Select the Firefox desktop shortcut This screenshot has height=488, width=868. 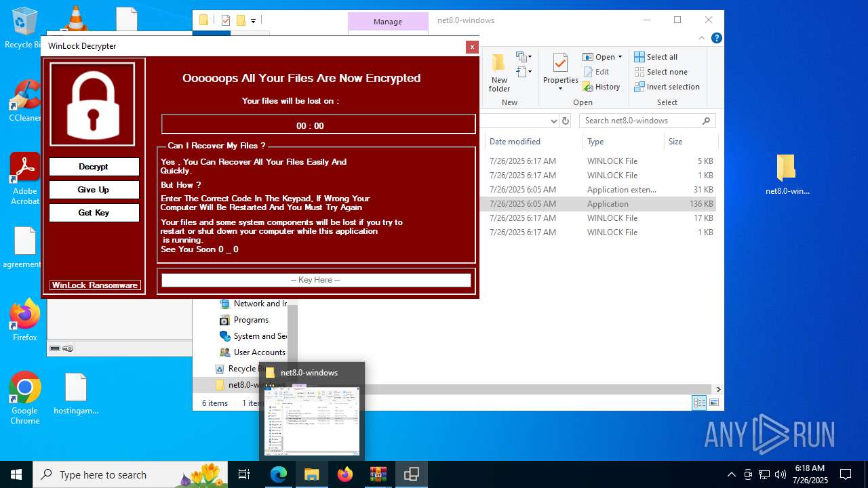pos(24,321)
